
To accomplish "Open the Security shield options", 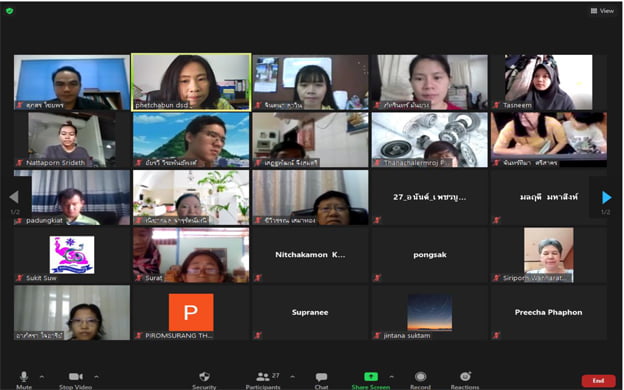I will (204, 379).
